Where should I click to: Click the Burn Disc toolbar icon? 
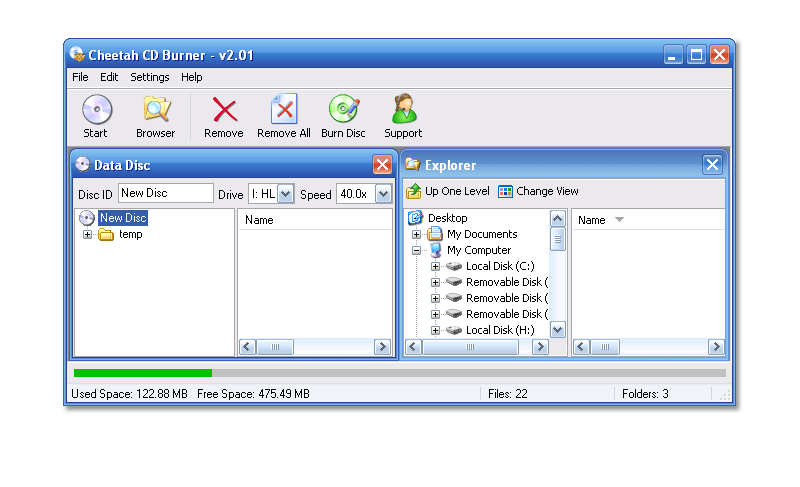pos(344,109)
